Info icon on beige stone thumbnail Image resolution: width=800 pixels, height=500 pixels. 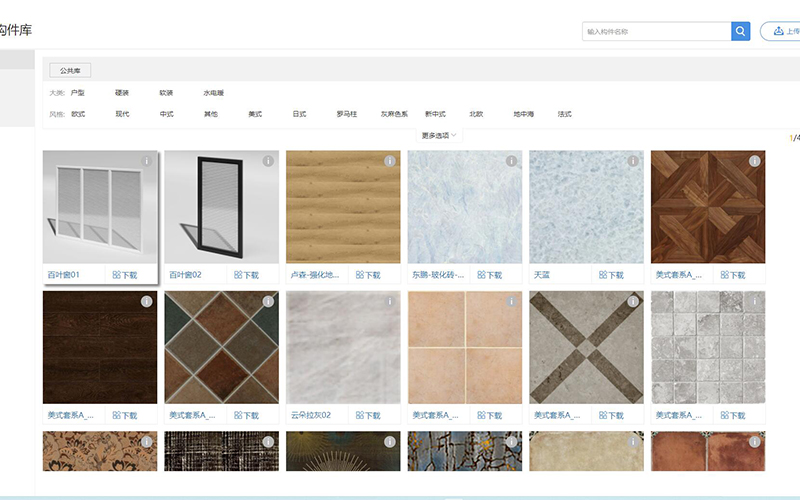[633, 442]
